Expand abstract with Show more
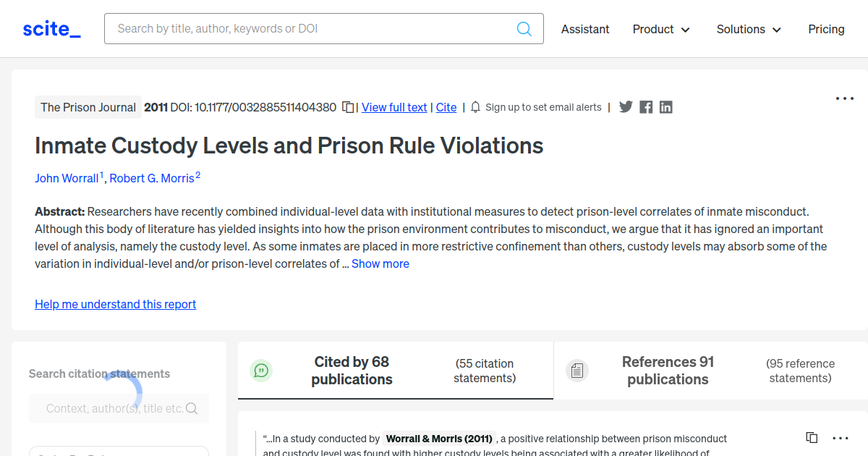Screen dimensions: 868x456 pos(380,263)
